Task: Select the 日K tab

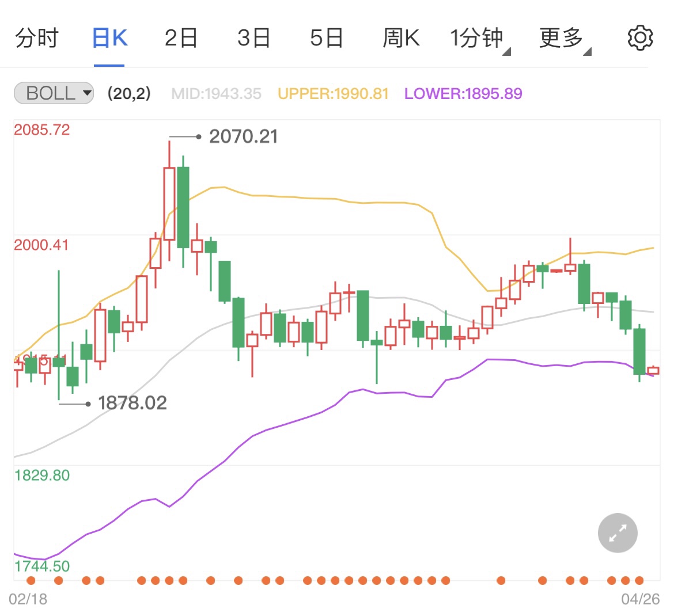Action: click(109, 38)
